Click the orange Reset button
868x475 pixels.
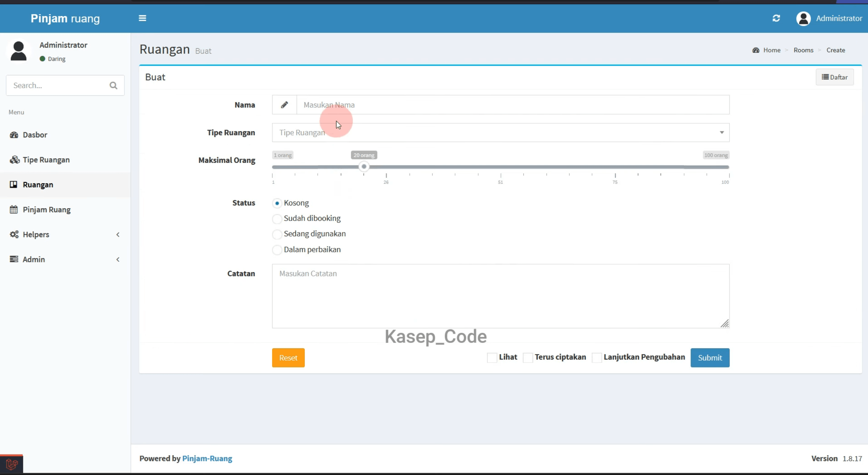[x=288, y=358]
